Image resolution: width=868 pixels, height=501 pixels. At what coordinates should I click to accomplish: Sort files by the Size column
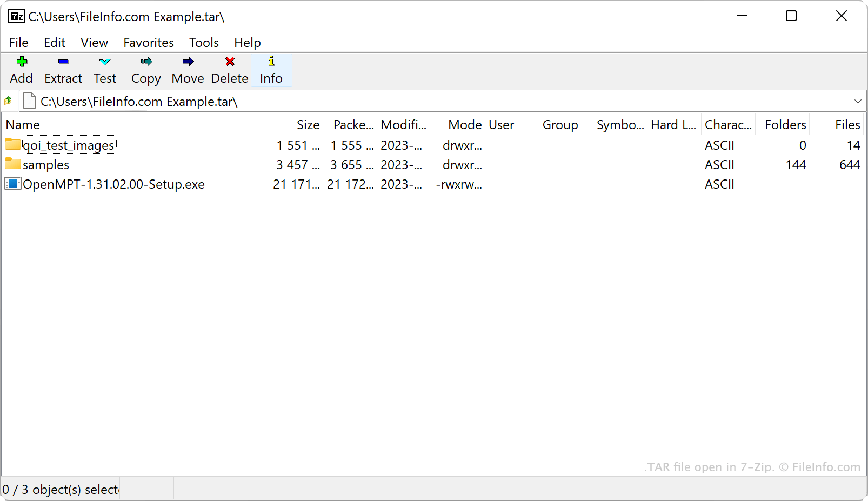(308, 124)
